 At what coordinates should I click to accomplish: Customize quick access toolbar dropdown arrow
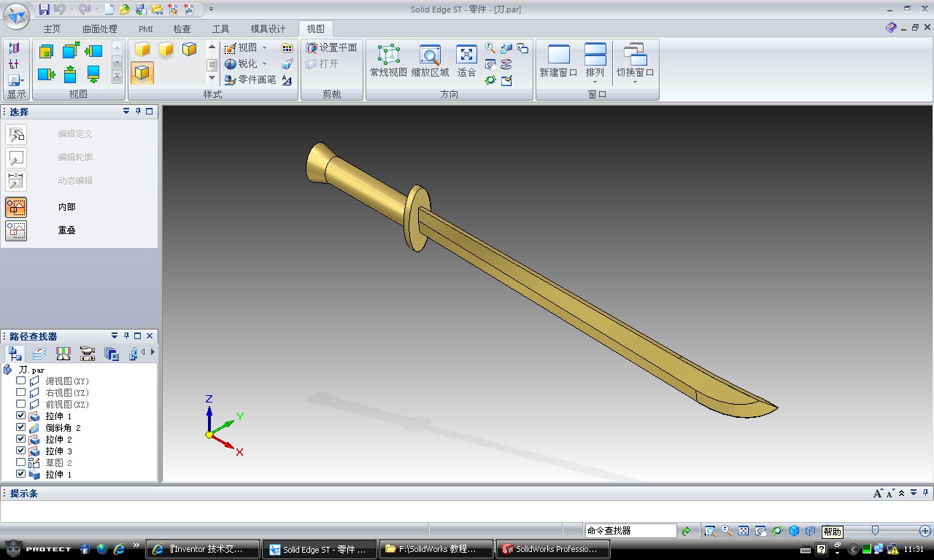coord(212,9)
